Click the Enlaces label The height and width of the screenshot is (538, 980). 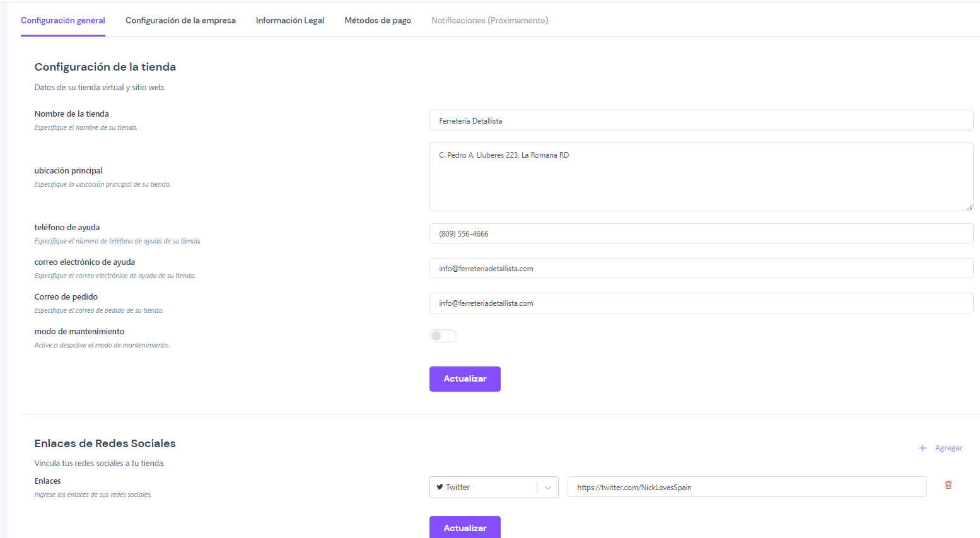coord(48,481)
